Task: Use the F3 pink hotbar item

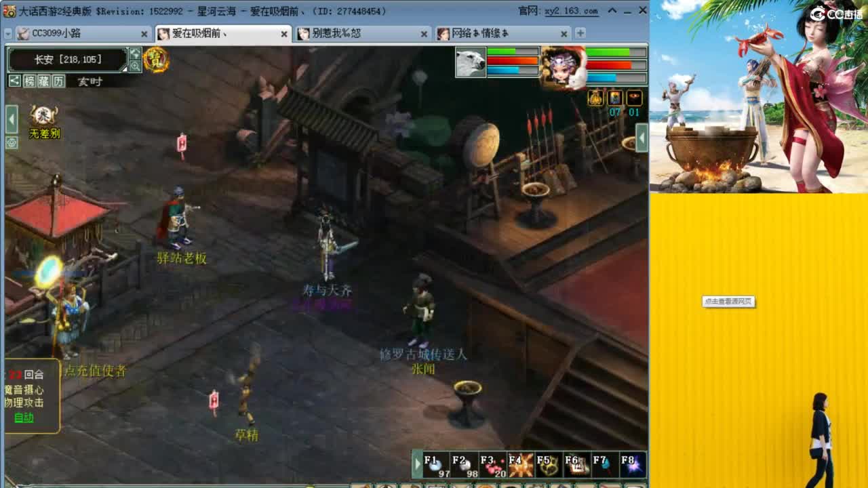Action: [x=493, y=465]
